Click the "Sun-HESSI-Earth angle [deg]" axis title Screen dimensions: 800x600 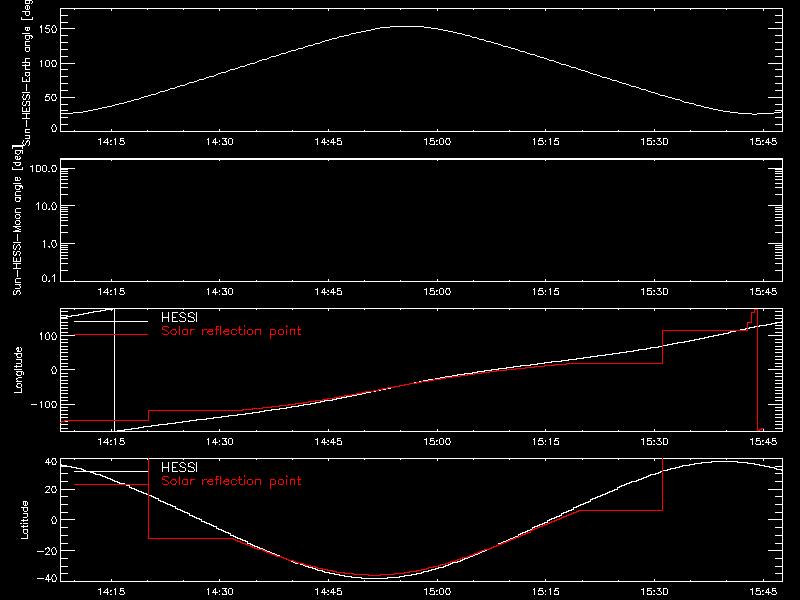coord(27,72)
